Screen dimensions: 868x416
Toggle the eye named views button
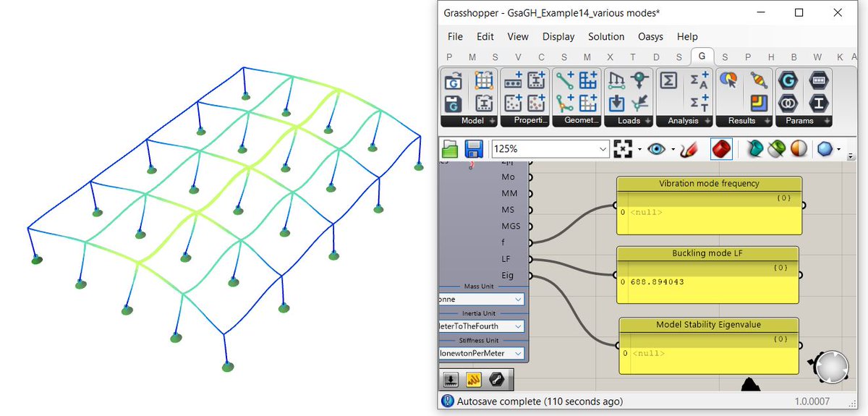pyautogui.click(x=656, y=149)
